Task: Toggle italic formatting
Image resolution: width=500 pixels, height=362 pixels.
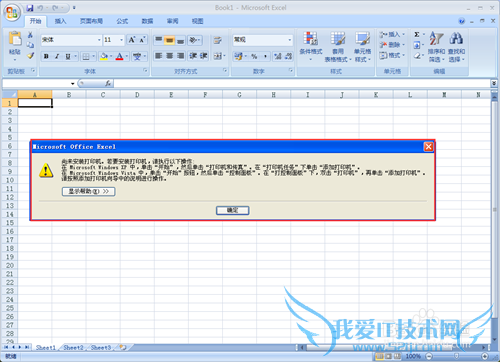Action: tap(57, 56)
